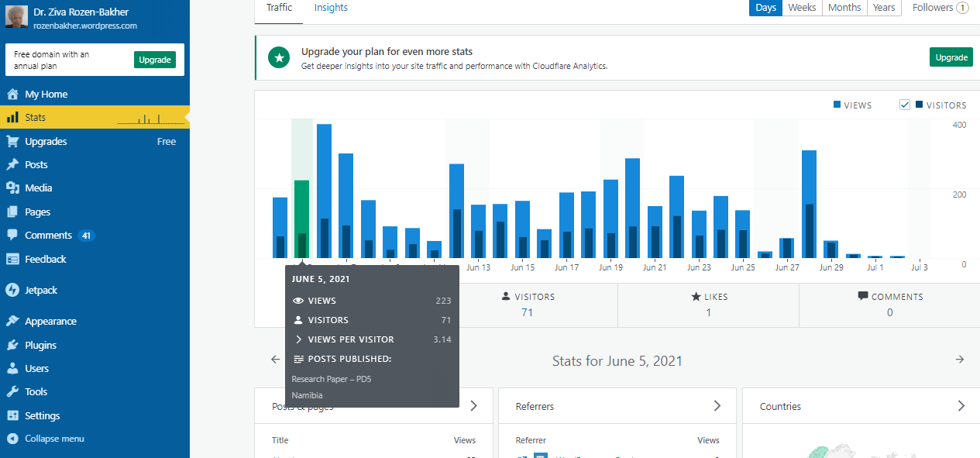Click the Visitors dark blue legend swatch

tap(919, 105)
